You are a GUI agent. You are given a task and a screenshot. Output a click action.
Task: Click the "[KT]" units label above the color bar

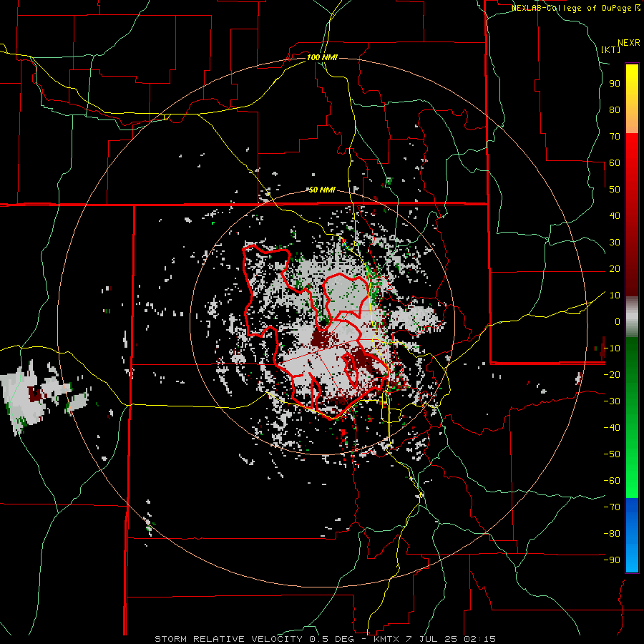(x=611, y=49)
